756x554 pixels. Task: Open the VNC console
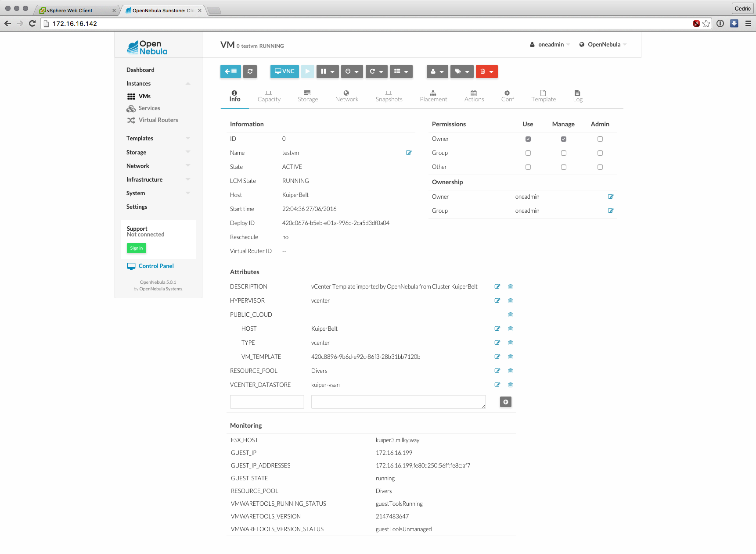[284, 71]
